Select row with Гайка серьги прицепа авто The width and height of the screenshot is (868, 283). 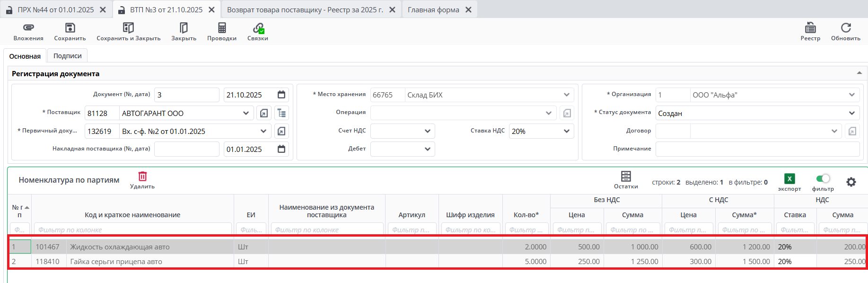pyautogui.click(x=116, y=261)
